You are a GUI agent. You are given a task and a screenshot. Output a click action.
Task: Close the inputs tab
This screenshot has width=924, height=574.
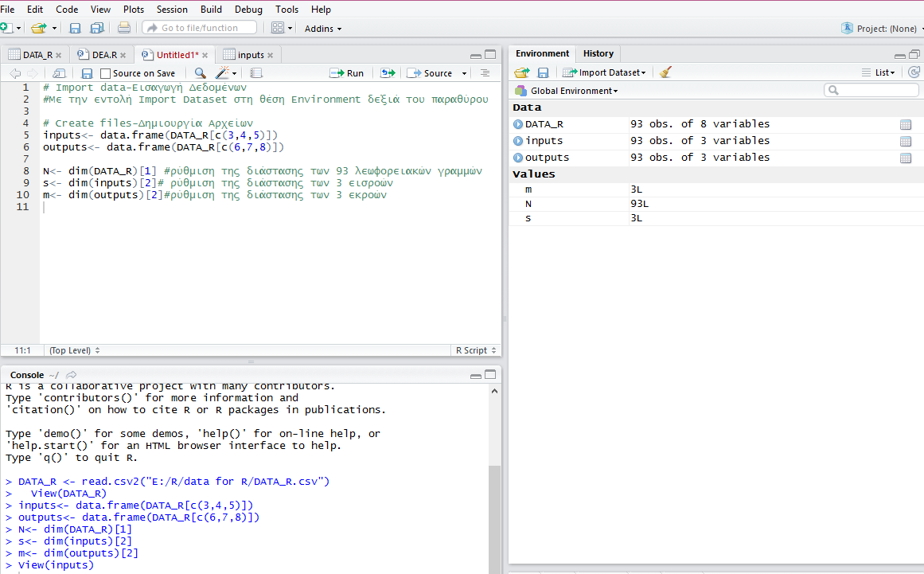(271, 56)
